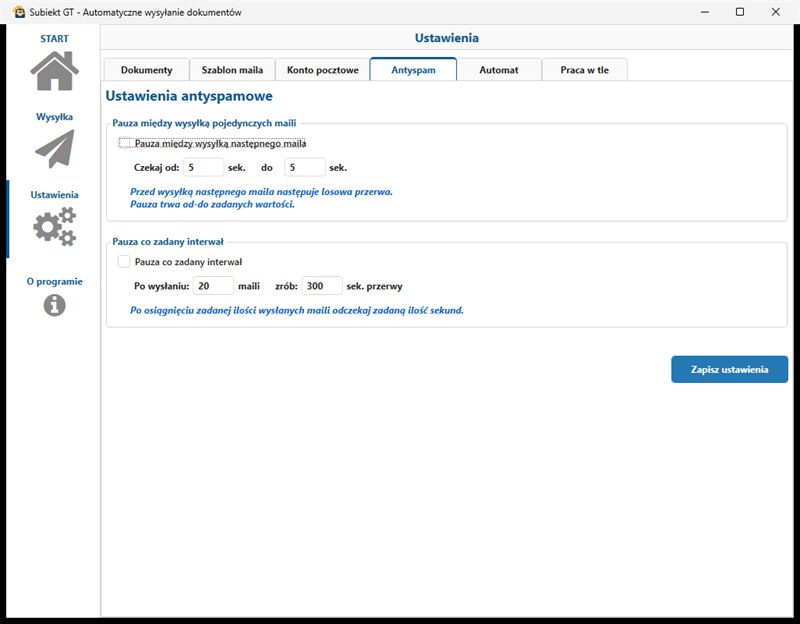Click the Subiekt GT app icon in title bar
Viewport: 800px width, 624px height.
[19, 12]
